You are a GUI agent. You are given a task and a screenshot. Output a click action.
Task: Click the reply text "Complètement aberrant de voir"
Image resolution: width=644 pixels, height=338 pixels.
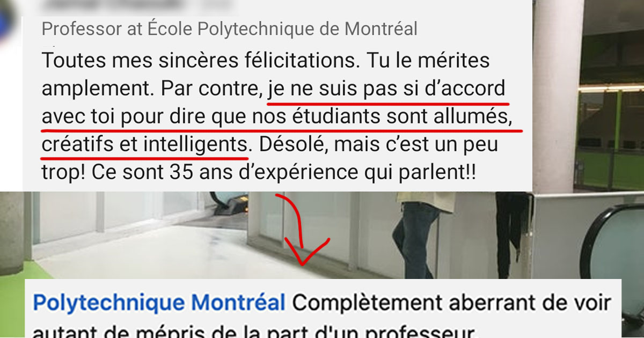point(450,304)
